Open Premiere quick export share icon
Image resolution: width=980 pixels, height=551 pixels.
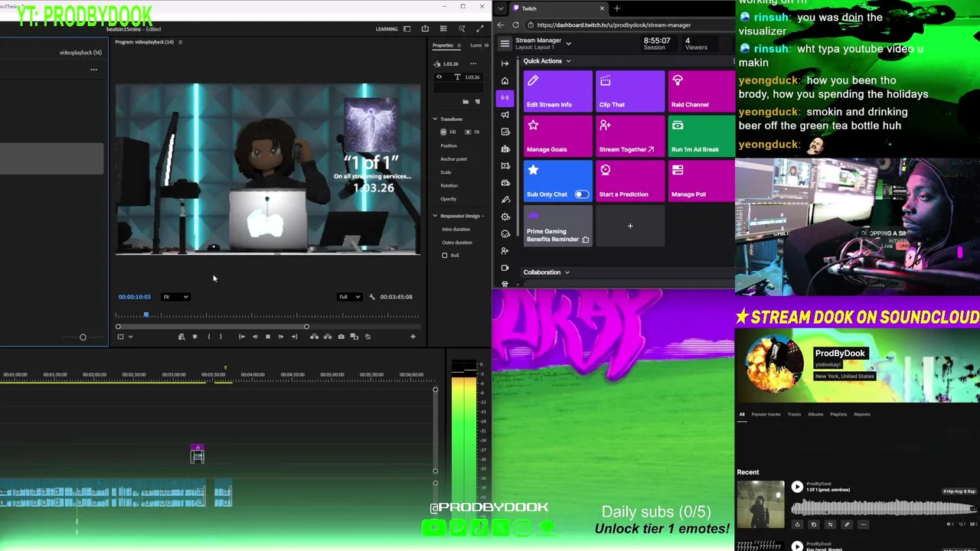click(x=425, y=29)
